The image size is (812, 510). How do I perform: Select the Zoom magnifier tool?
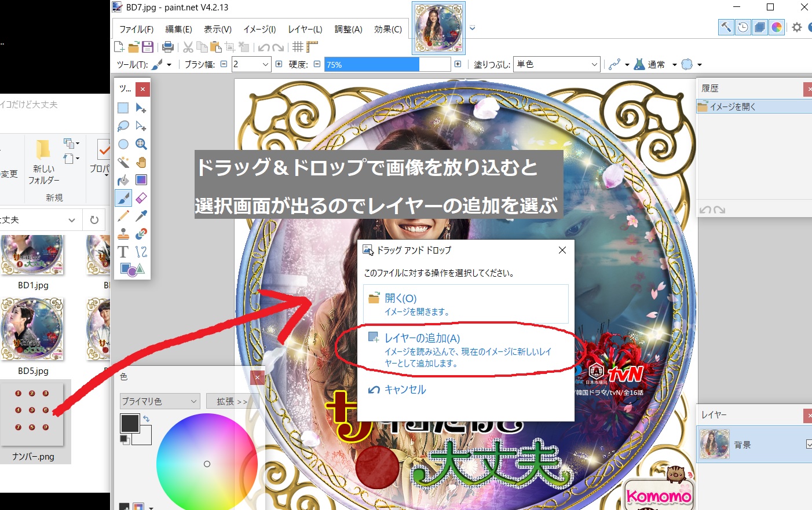tap(141, 144)
